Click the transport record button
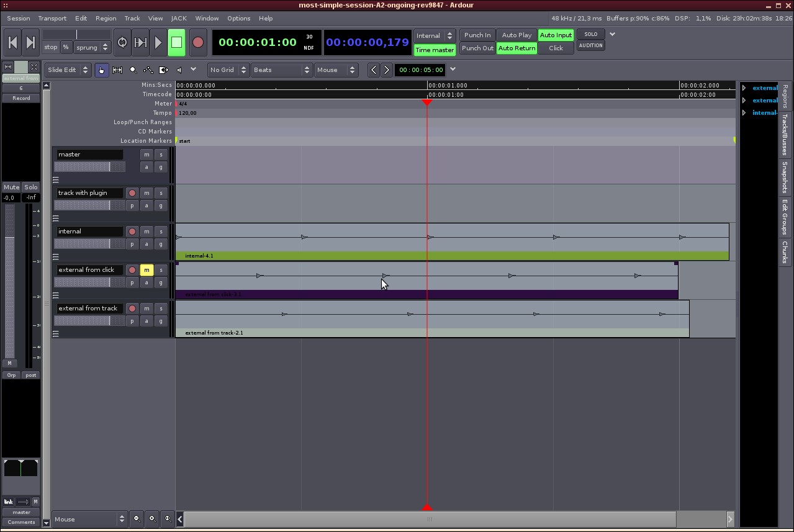Viewport: 794px width, 532px height. point(198,42)
